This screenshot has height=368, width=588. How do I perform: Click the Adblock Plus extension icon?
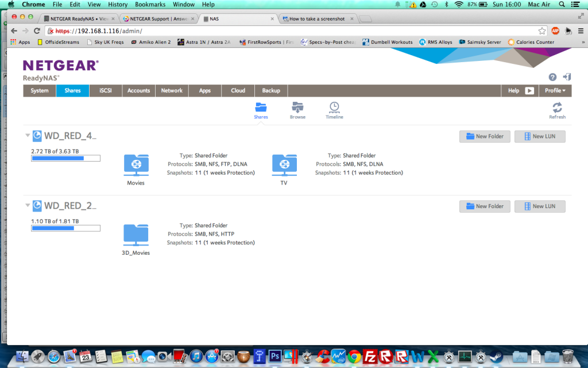click(555, 31)
